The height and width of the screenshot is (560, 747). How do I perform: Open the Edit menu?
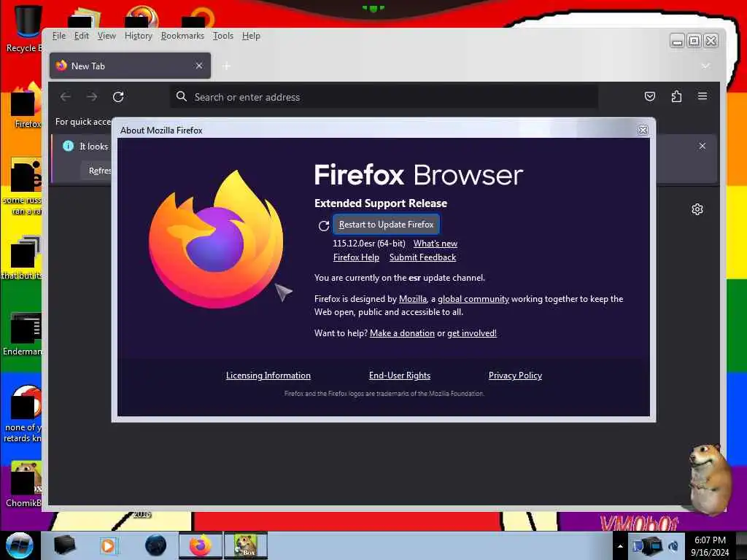tap(82, 36)
